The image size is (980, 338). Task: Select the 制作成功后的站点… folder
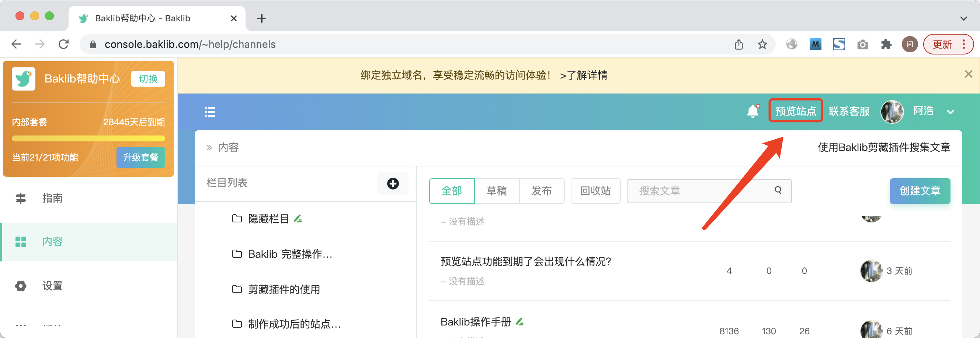click(295, 324)
